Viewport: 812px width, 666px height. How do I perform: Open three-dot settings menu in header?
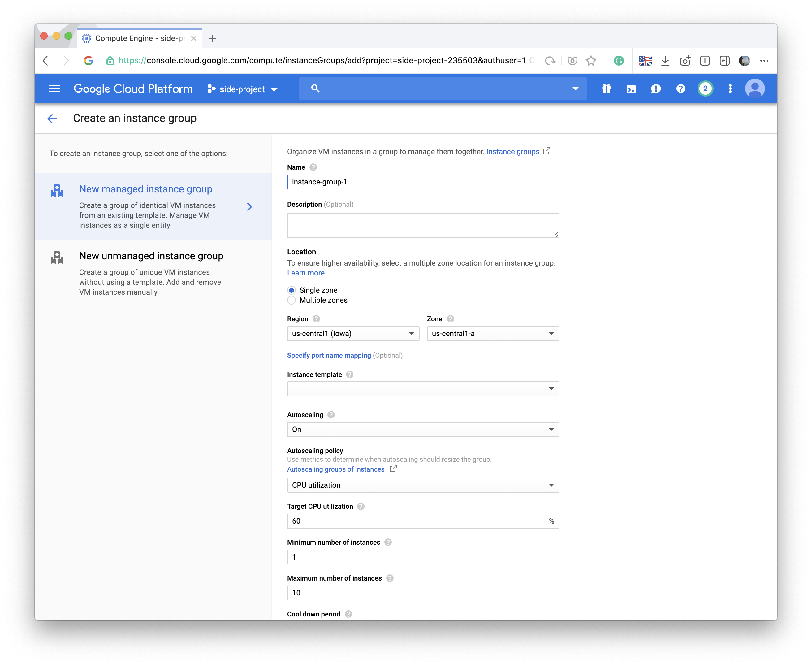(x=730, y=89)
